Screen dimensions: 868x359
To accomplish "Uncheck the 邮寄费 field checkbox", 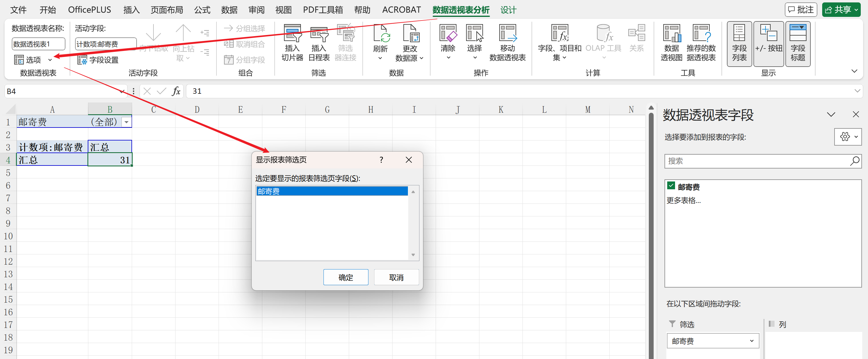I will (671, 186).
